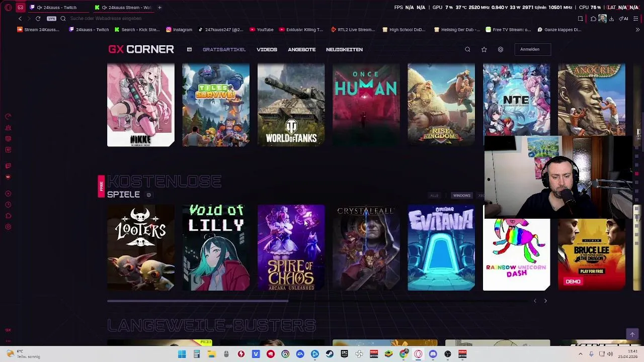The width and height of the screenshot is (644, 362).
Task: Open NIKKE game card
Action: coord(141,105)
